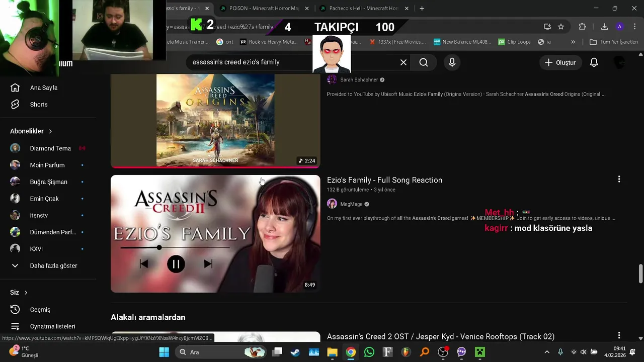Image resolution: width=644 pixels, height=362 pixels.
Task: Open Chrome downloads
Action: 604,27
